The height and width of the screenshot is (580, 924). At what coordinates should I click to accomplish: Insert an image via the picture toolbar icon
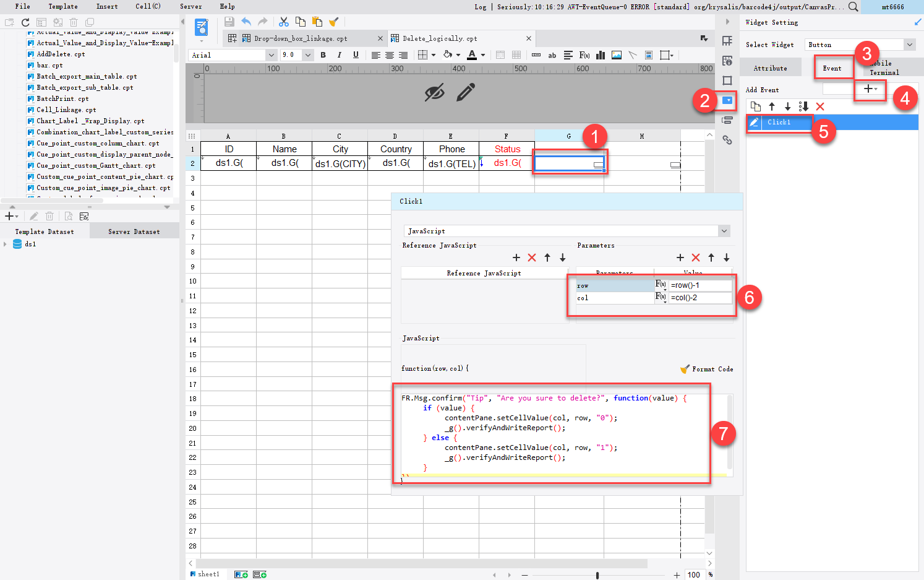click(x=616, y=55)
